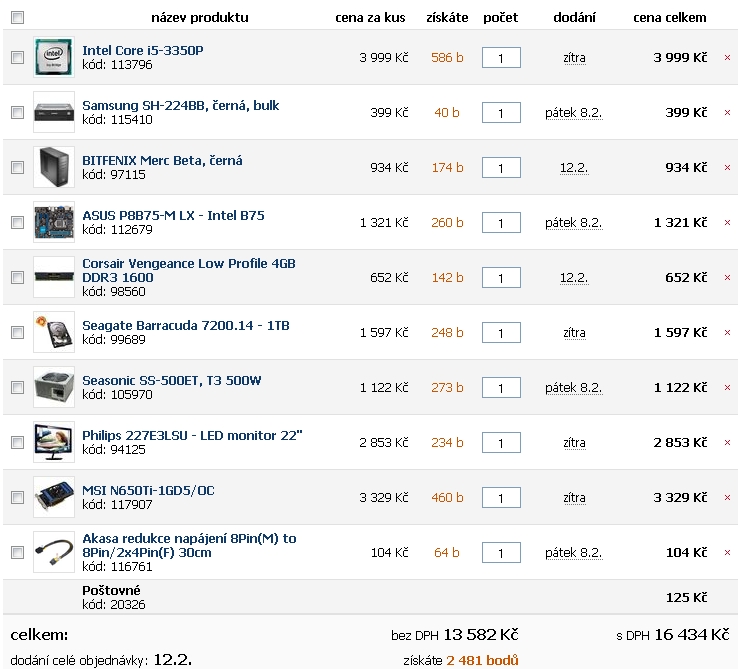Open Seasonic SS-500ET, T3 500W link
The image size is (741, 669).
[172, 380]
